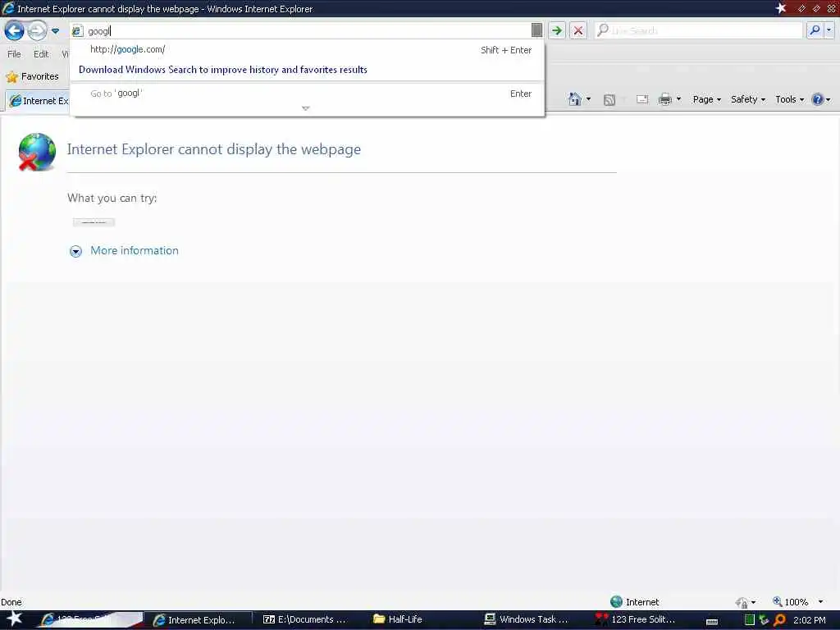
Task: Click the search magnifier button
Action: point(815,30)
